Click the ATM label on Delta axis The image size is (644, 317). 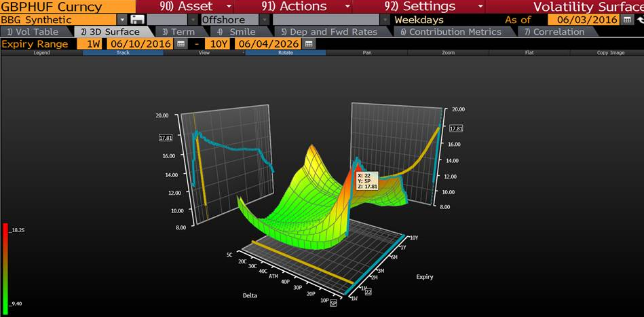(x=273, y=276)
